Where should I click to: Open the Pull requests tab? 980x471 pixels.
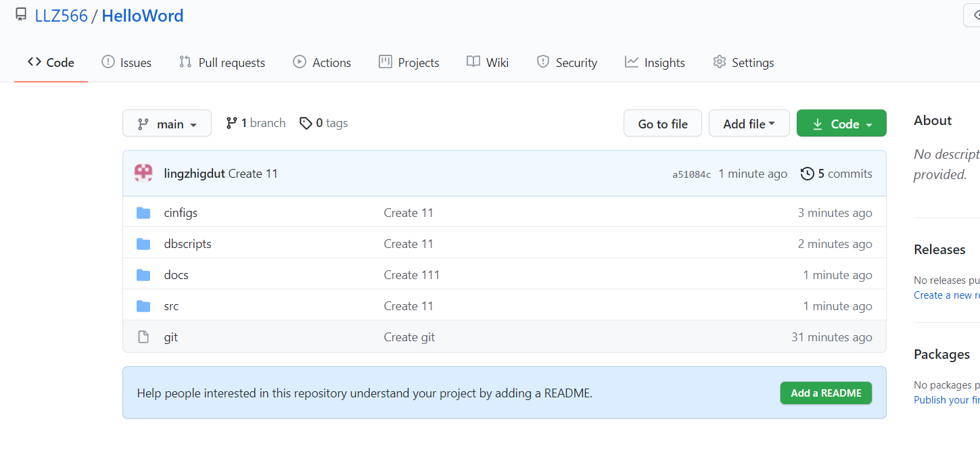222,63
